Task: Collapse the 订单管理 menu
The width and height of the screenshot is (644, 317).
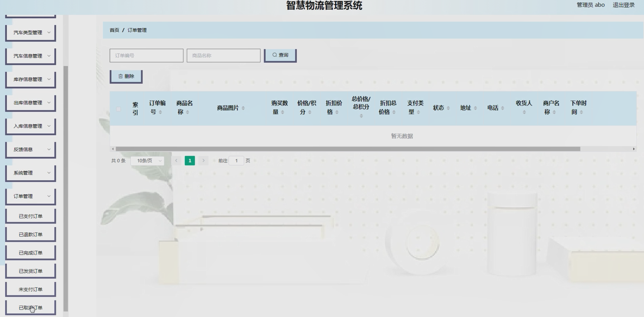Action: [x=31, y=196]
